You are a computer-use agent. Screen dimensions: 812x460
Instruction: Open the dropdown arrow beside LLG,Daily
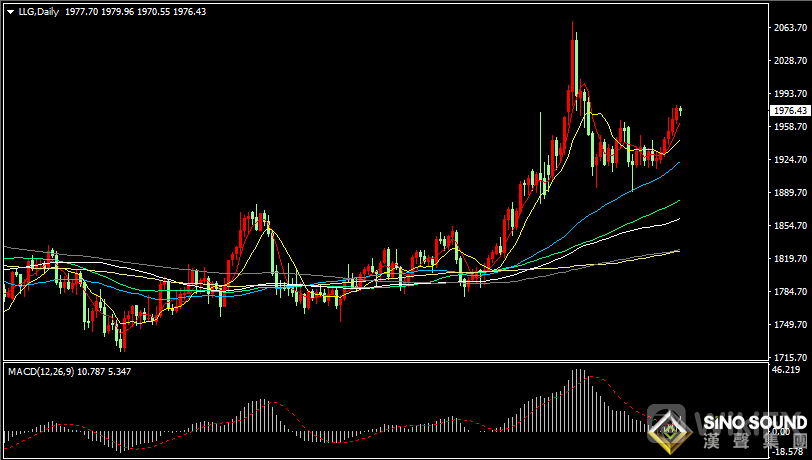pos(9,11)
